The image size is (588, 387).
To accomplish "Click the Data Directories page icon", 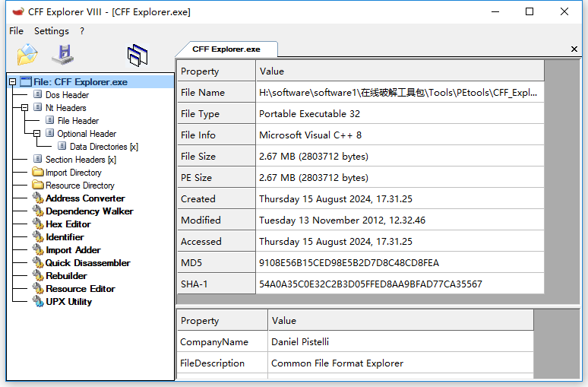I will [x=62, y=146].
